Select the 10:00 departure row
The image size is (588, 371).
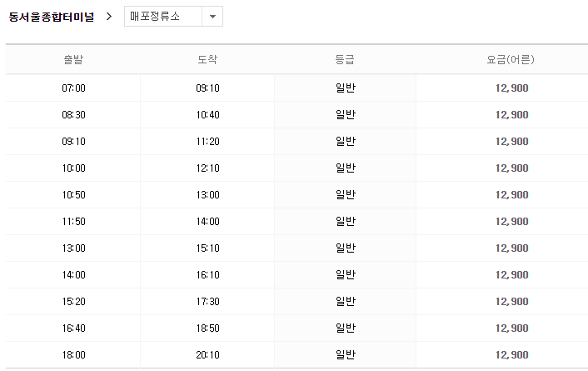point(73,168)
